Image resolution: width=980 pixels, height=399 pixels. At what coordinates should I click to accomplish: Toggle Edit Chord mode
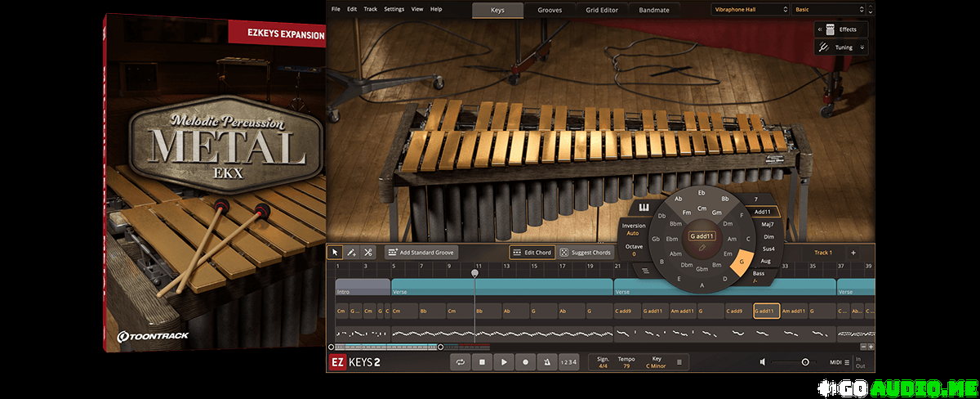click(x=532, y=253)
